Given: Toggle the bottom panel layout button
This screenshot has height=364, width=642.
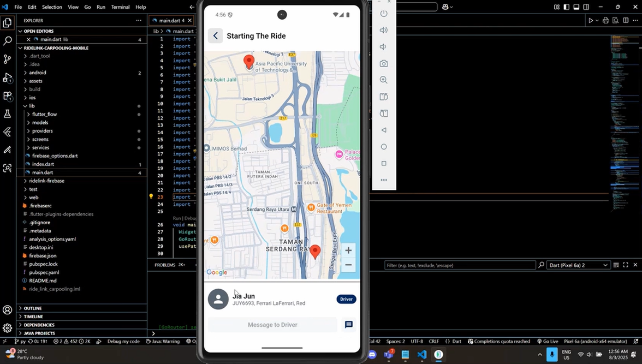Looking at the screenshot, I should pyautogui.click(x=576, y=7).
